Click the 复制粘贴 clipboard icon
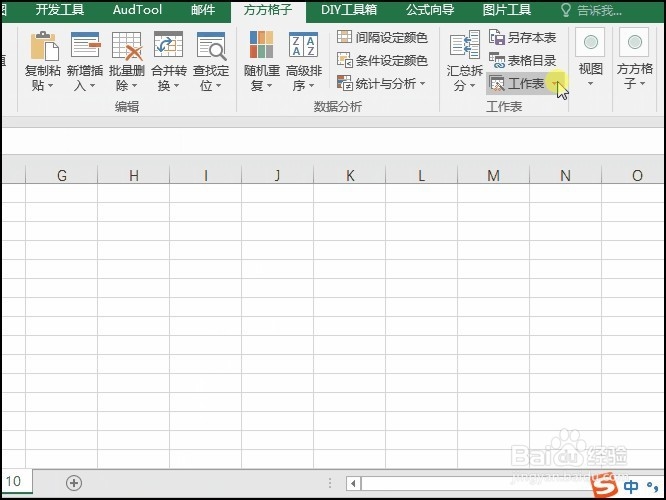Screen dimensions: 666x500 pos(44,45)
